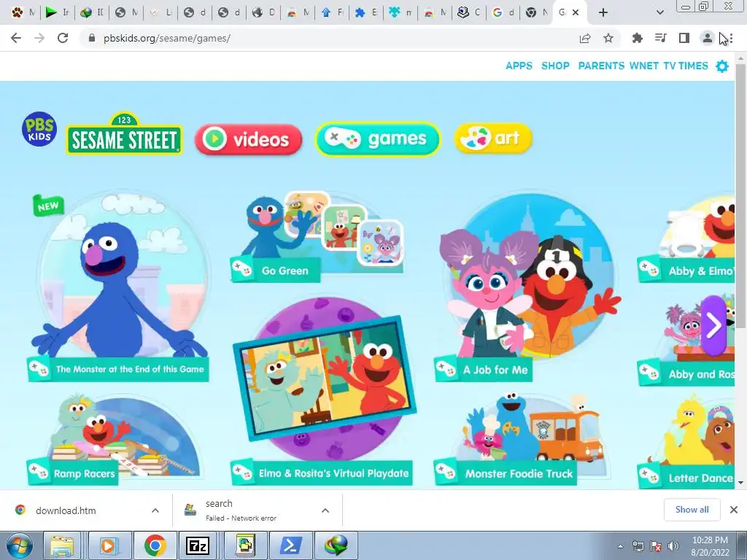Show the next games with the purple arrow
Screen dimensions: 747x560
[x=713, y=326]
